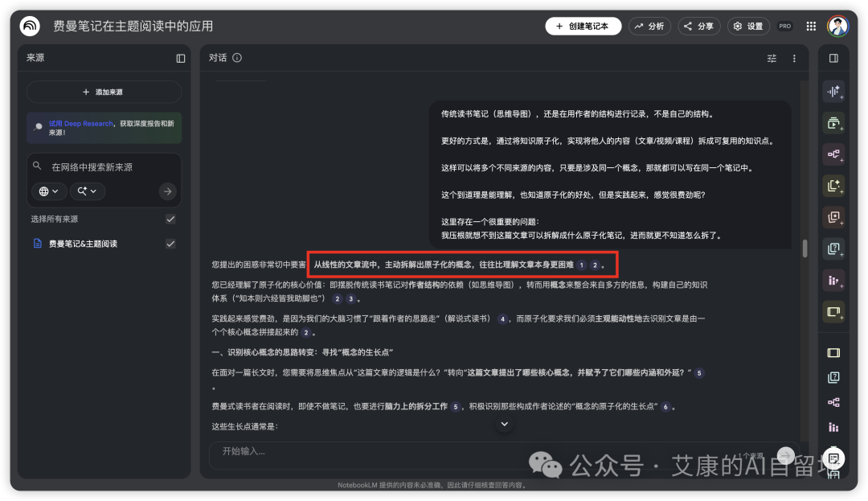Image resolution: width=868 pixels, height=501 pixels.
Task: Generate a Quiz with the plus-badged question-mark tile
Action: [833, 248]
